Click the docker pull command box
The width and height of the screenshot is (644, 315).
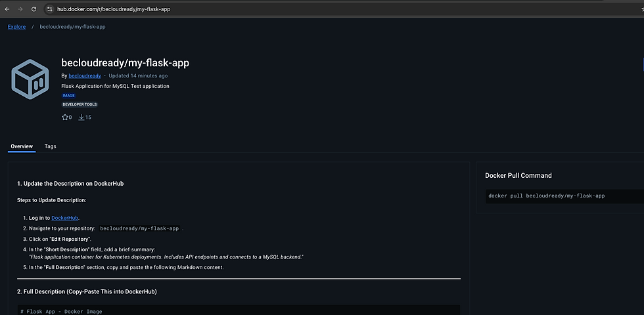pos(564,196)
